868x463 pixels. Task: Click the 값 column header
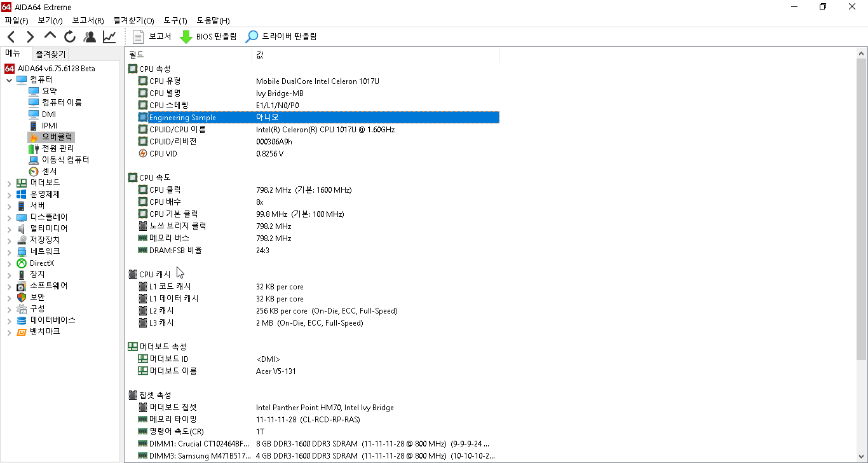tap(376, 55)
